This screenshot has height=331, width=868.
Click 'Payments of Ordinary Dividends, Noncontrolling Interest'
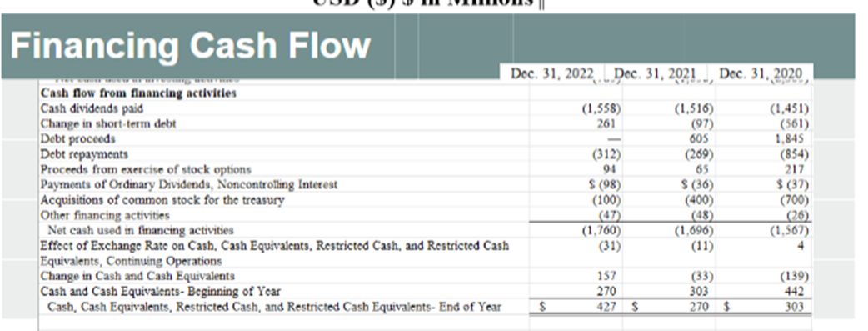pyautogui.click(x=189, y=184)
